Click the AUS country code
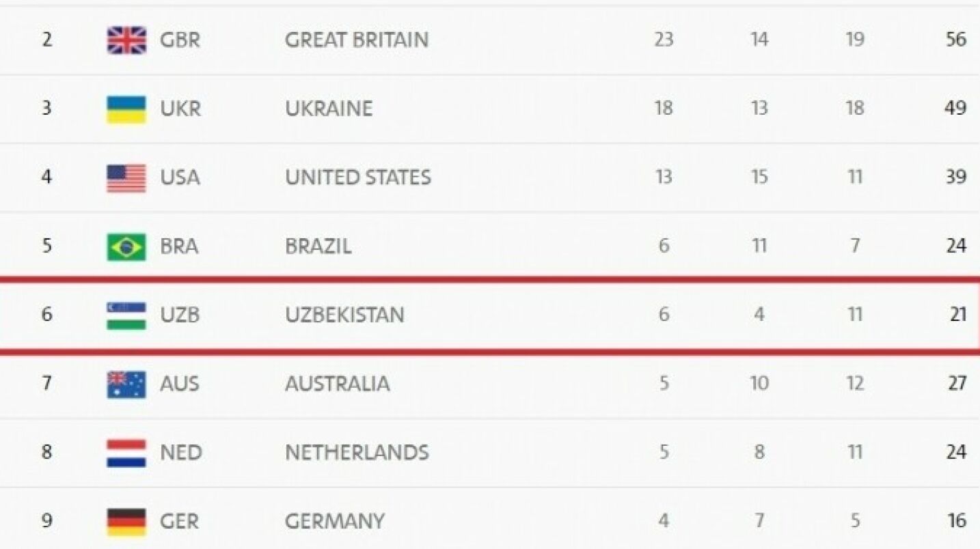 pos(180,384)
